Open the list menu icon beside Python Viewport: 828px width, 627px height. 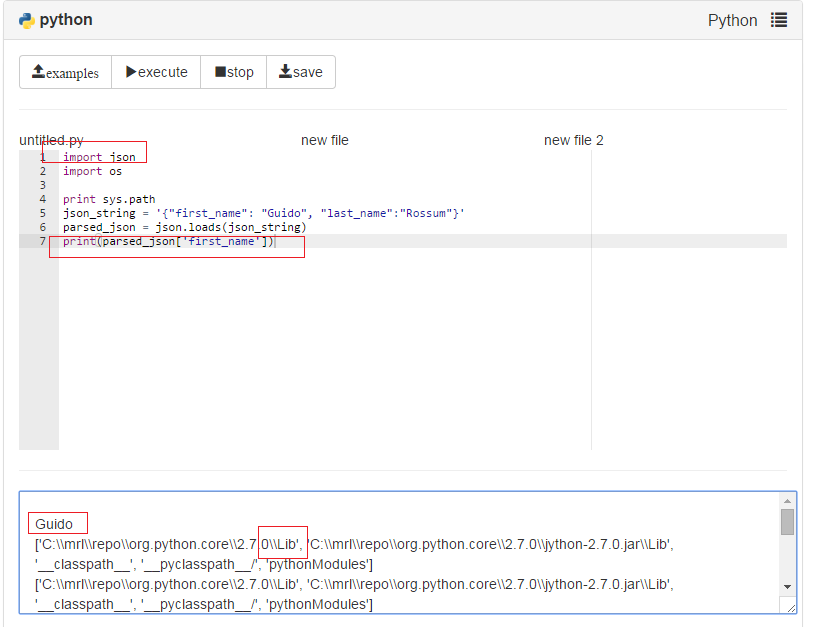[779, 20]
